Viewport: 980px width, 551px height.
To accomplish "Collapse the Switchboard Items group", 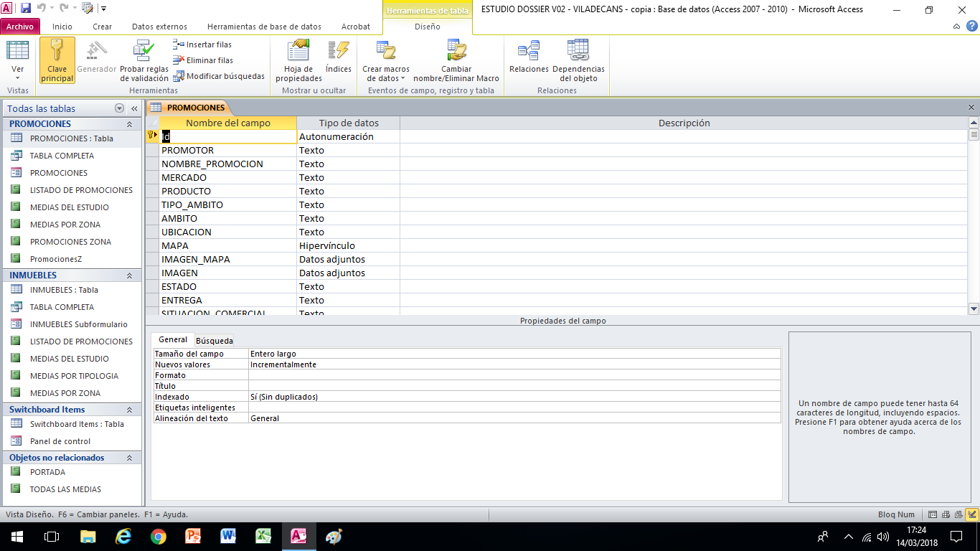I will coord(130,410).
